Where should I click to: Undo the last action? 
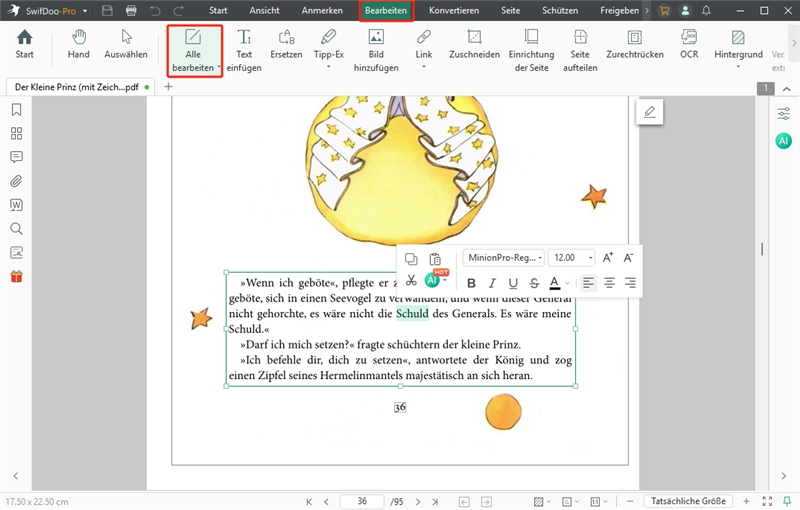(155, 10)
